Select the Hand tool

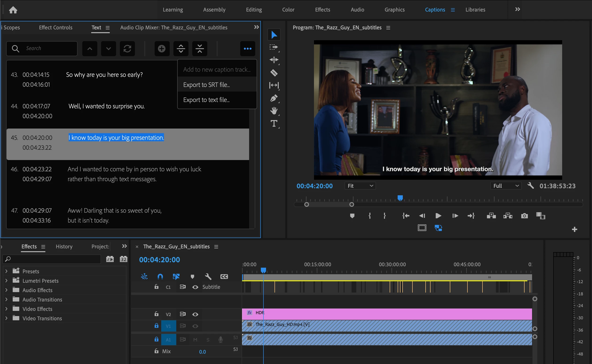274,111
